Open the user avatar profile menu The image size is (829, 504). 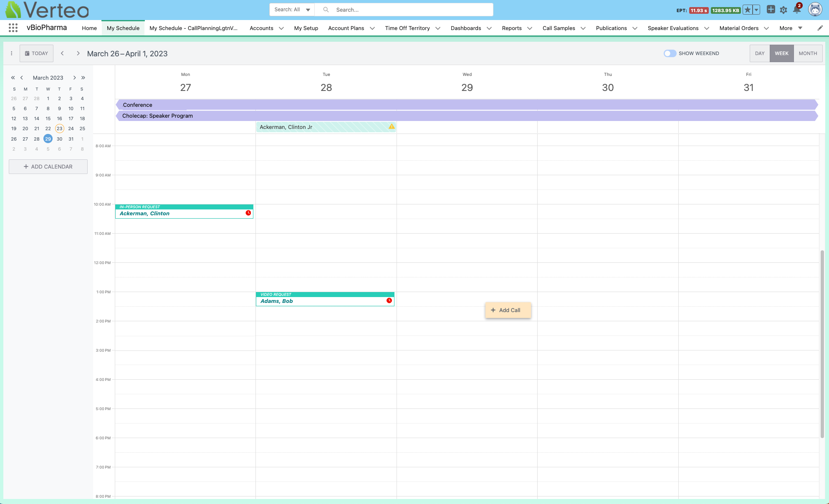click(815, 10)
